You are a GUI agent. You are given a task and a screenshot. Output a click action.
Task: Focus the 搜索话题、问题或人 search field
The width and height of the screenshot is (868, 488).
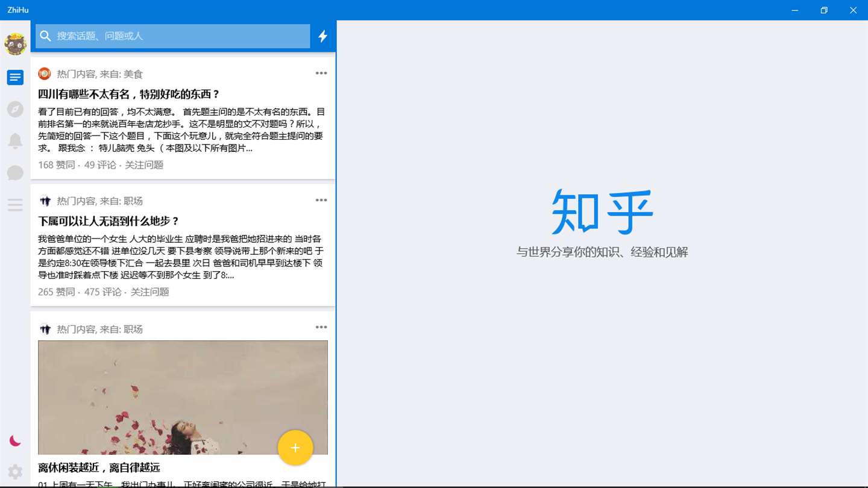tap(173, 36)
